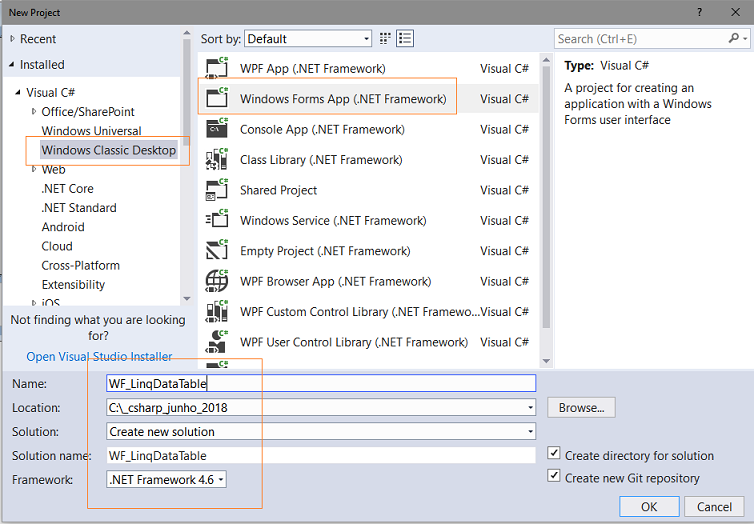This screenshot has width=754, height=524.
Task: Open the .NET Framework 4.6 version dropdown
Action: coord(166,479)
